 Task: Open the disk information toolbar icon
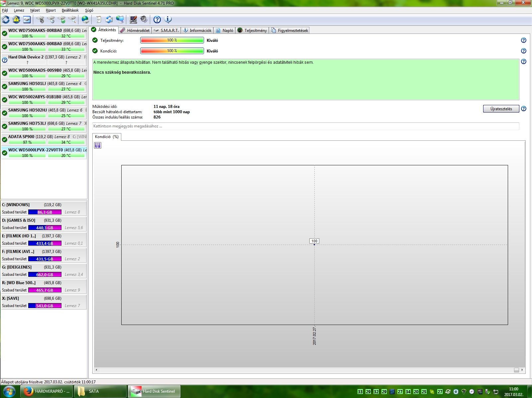pos(27,20)
